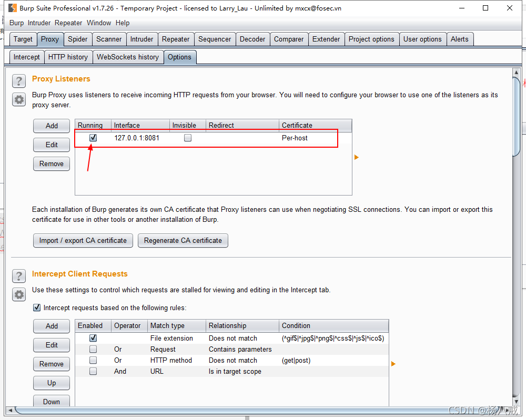Switch to the Sequencer tab
Screen dimensions: 526x420
(215, 39)
